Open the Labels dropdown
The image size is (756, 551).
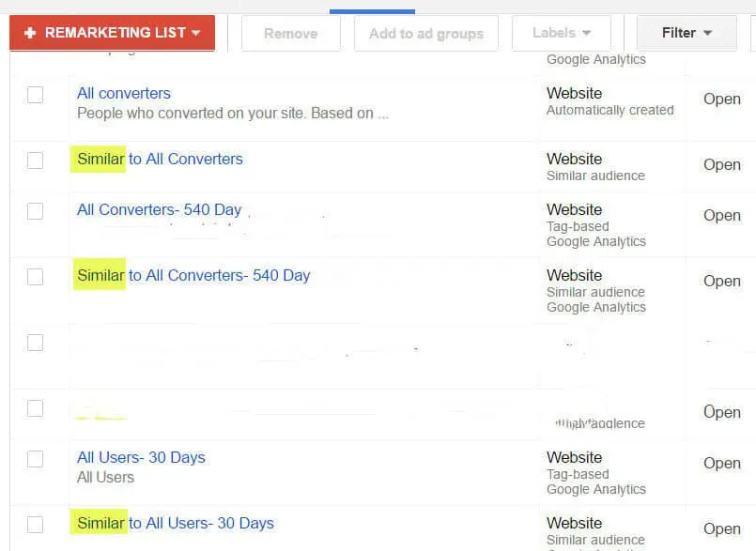(562, 33)
